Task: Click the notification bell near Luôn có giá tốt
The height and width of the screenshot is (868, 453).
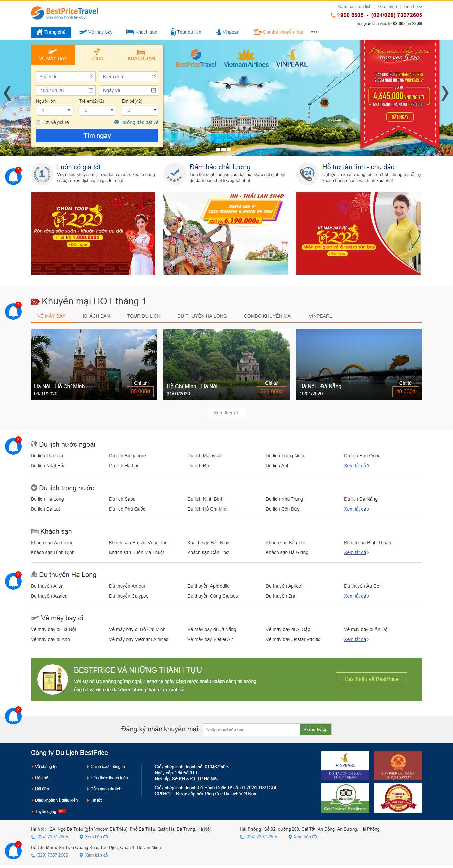Action: (13, 176)
